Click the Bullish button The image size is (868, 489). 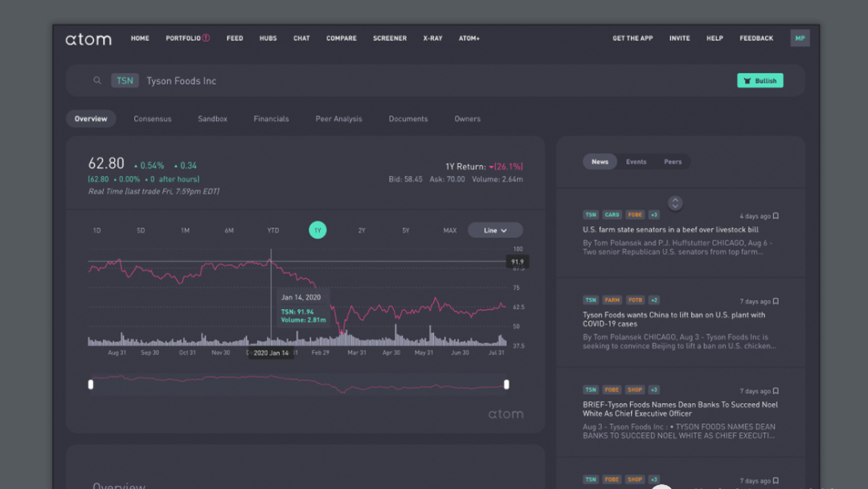(x=760, y=81)
